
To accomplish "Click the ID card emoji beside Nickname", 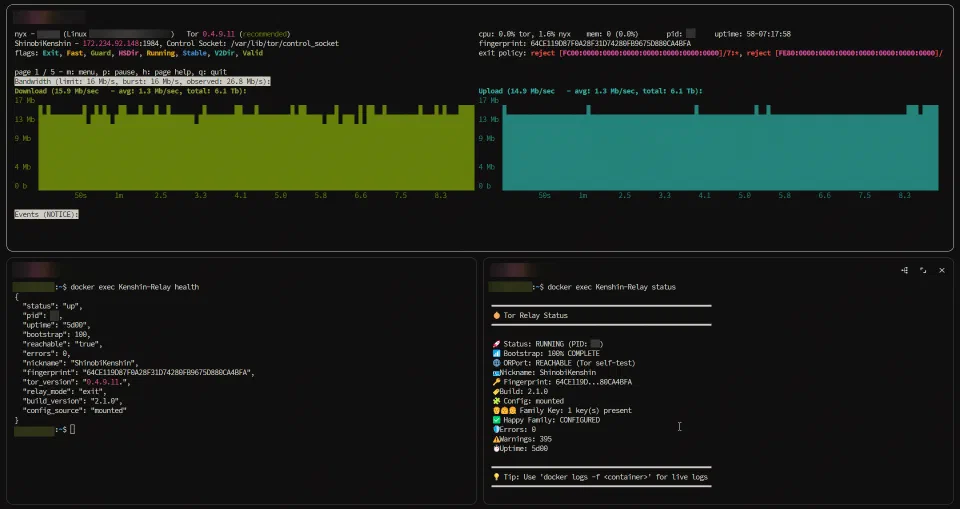I will click(x=496, y=372).
